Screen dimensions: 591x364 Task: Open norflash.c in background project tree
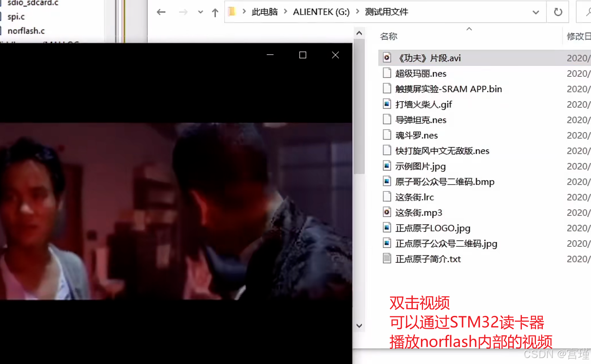tap(26, 31)
